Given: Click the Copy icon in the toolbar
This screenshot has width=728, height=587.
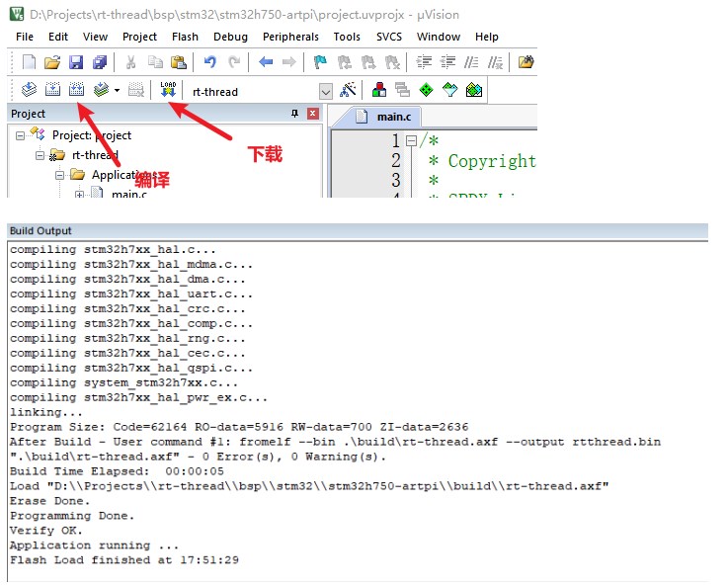Looking at the screenshot, I should pos(155,62).
